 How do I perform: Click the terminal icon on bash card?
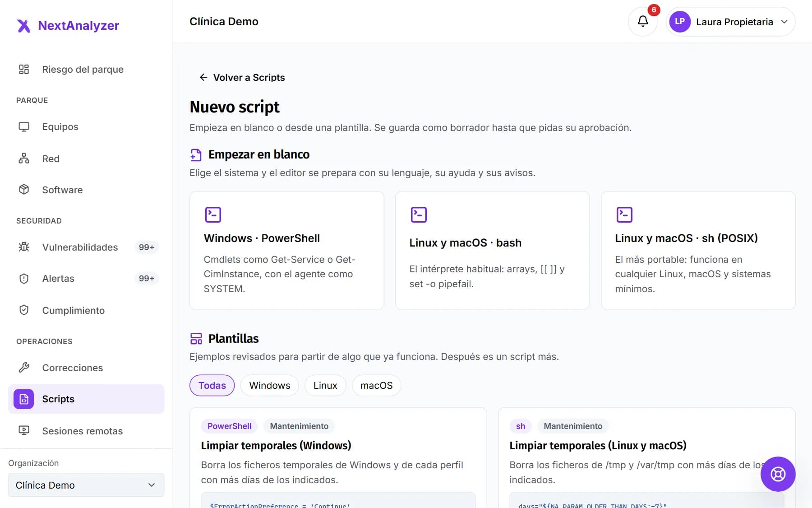pos(419,214)
